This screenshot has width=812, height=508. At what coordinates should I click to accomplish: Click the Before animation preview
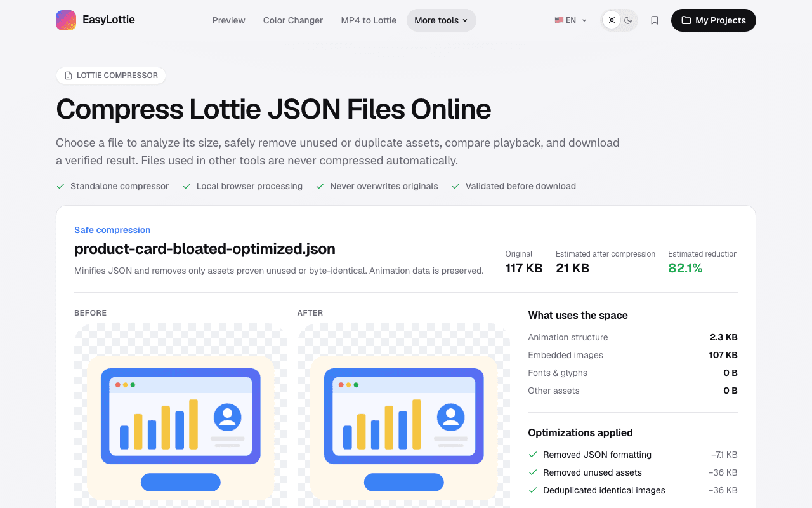click(181, 416)
